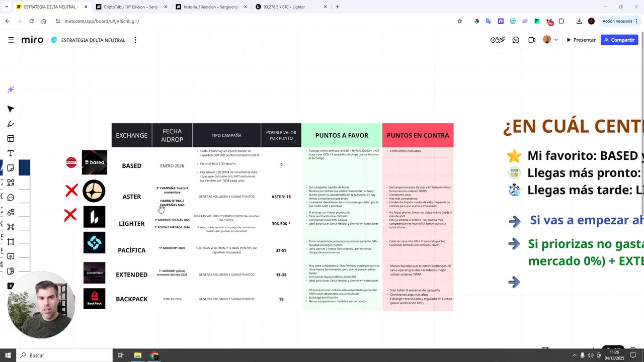
Task: Click the ENERO 2026 cell
Action: (172, 166)
